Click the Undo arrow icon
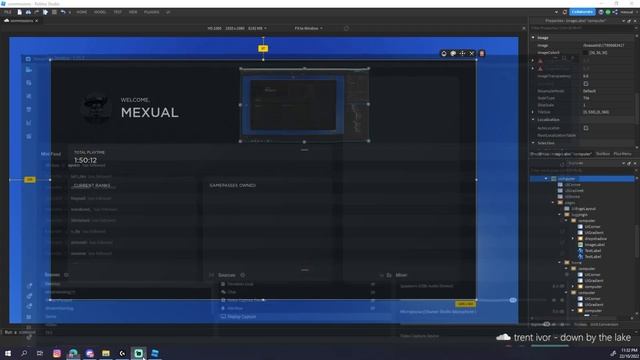This screenshot has height=360, width=640. click(63, 12)
